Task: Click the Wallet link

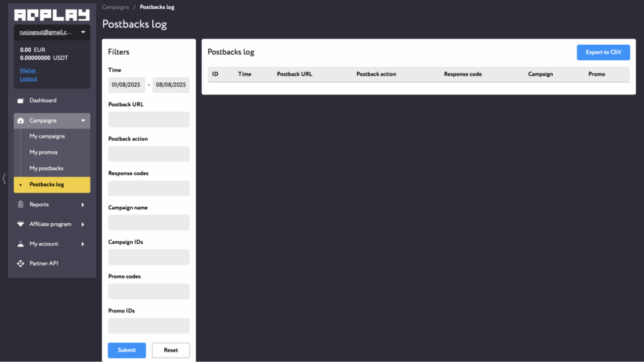Action: [28, 70]
